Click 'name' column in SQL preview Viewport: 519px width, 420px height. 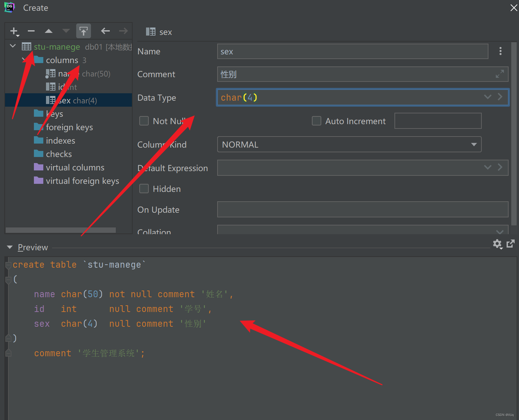coord(44,294)
